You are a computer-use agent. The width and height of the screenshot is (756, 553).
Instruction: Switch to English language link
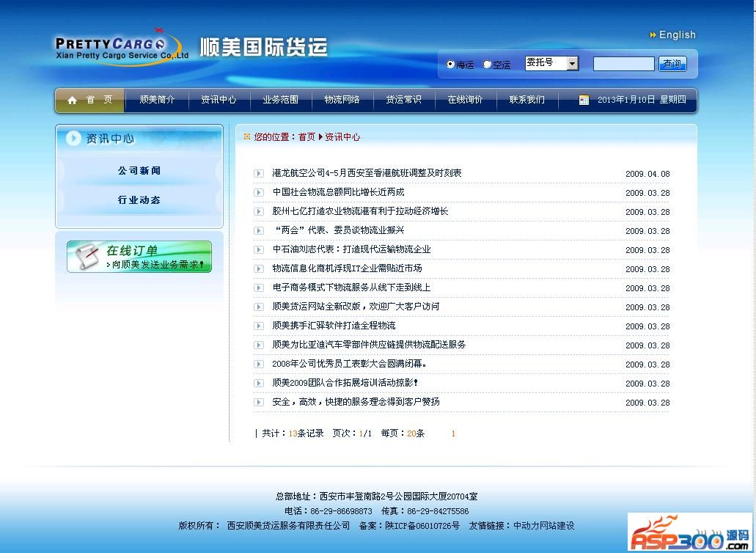pyautogui.click(x=677, y=35)
